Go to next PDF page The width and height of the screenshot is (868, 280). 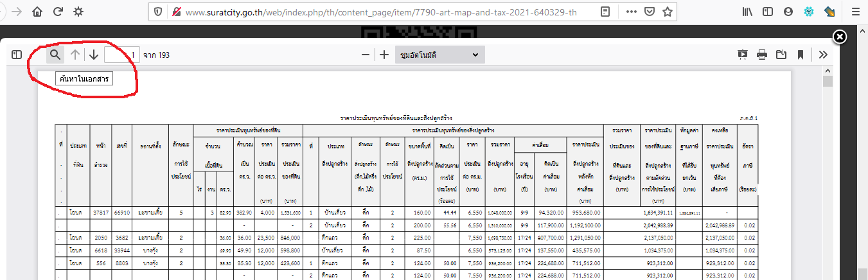(x=94, y=55)
